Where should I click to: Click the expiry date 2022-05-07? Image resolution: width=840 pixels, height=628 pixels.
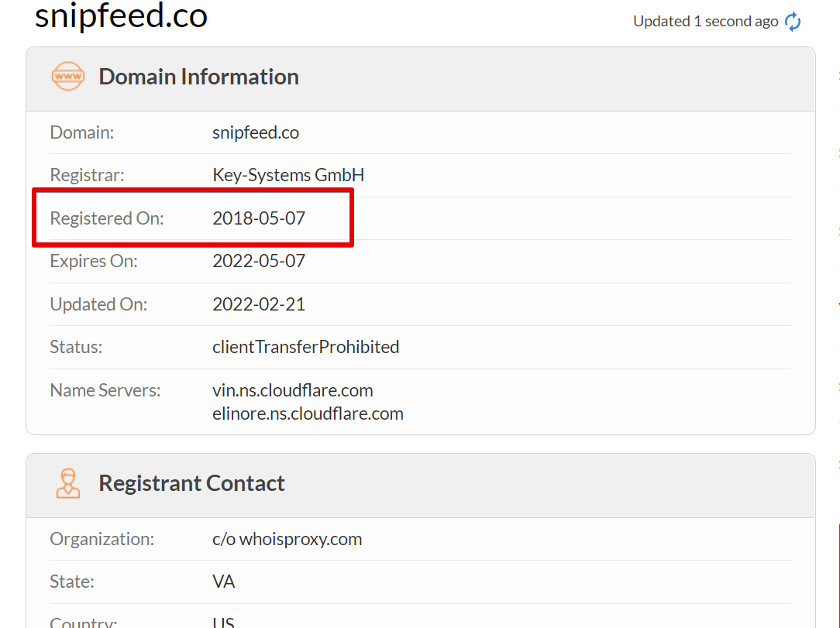tap(259, 261)
